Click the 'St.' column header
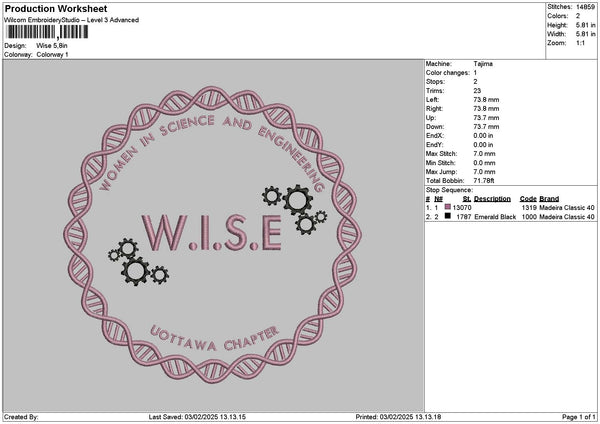Screen dimensions: 600x424 pyautogui.click(x=467, y=199)
